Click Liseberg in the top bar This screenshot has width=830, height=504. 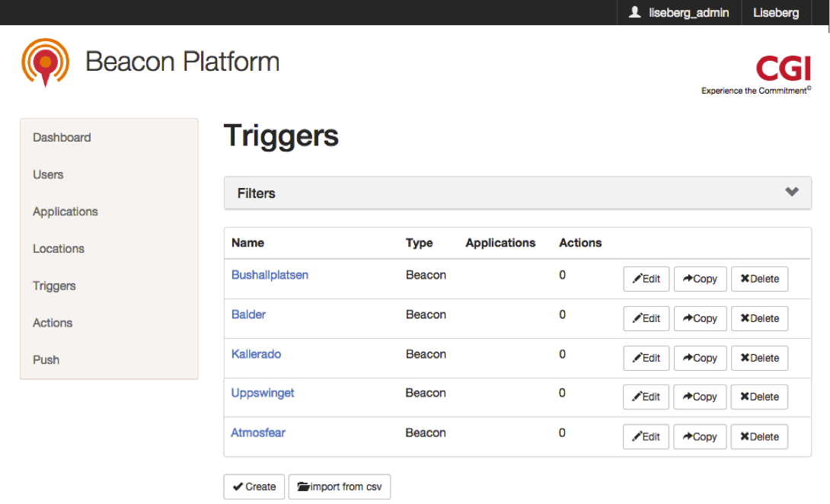(776, 13)
